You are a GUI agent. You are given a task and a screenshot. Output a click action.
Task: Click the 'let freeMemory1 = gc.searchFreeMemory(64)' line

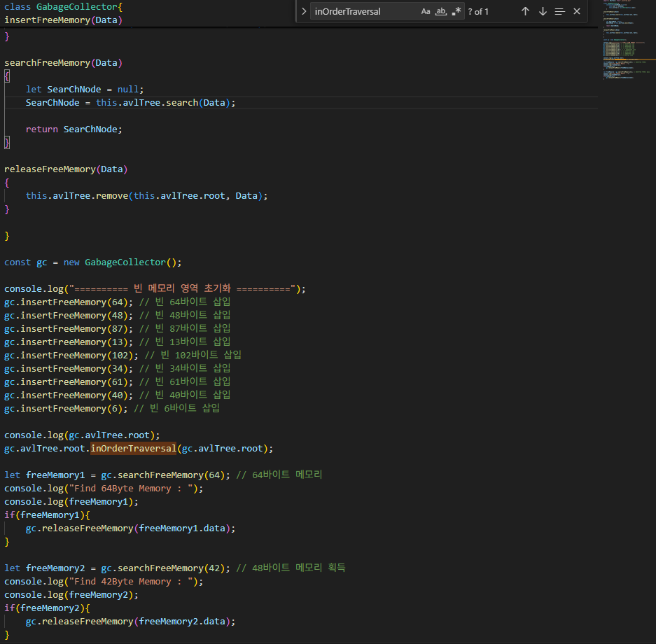click(x=163, y=475)
